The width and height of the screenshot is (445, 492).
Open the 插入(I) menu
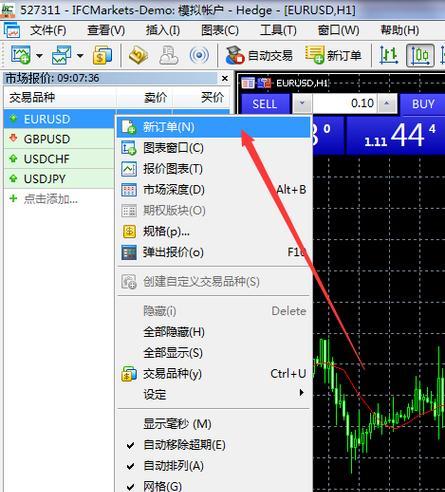(163, 30)
